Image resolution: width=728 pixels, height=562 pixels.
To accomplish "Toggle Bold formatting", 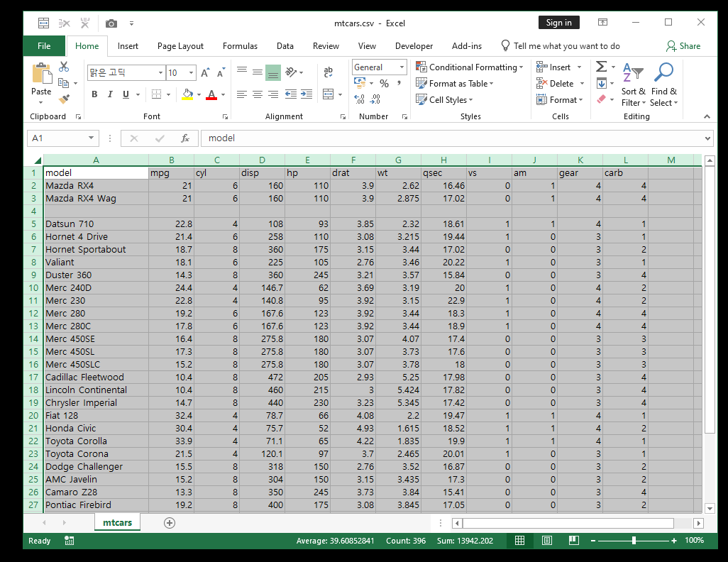I will [94, 94].
